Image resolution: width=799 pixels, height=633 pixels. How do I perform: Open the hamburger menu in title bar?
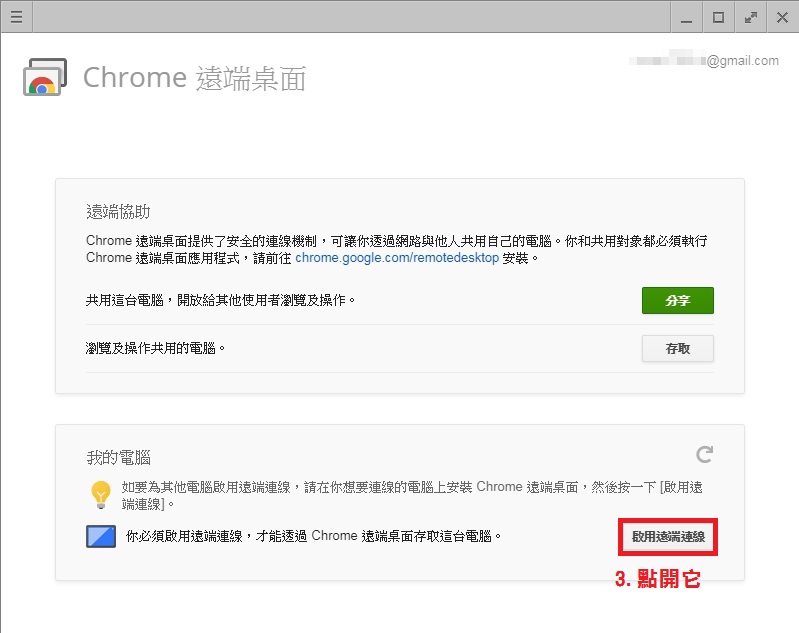(16, 17)
